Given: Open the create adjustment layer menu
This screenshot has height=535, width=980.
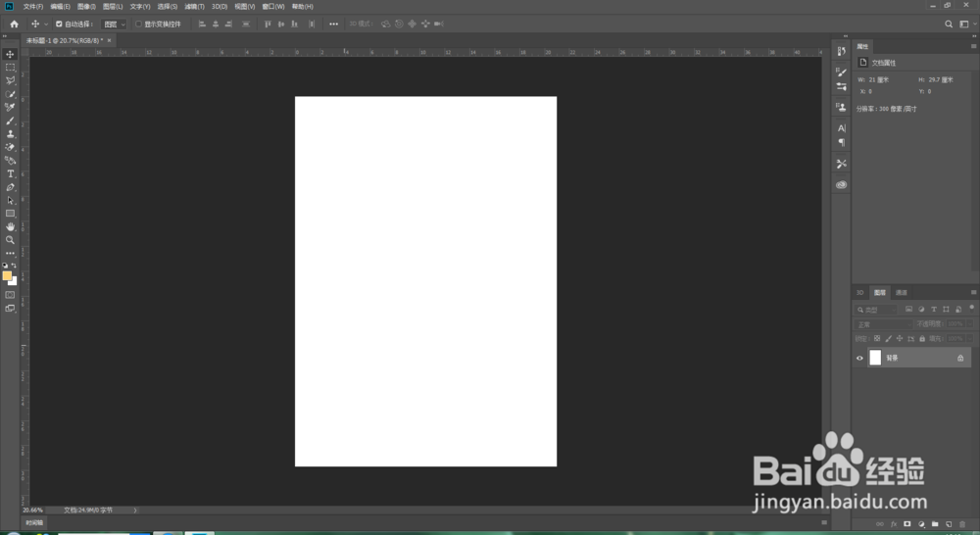Looking at the screenshot, I should [x=921, y=524].
